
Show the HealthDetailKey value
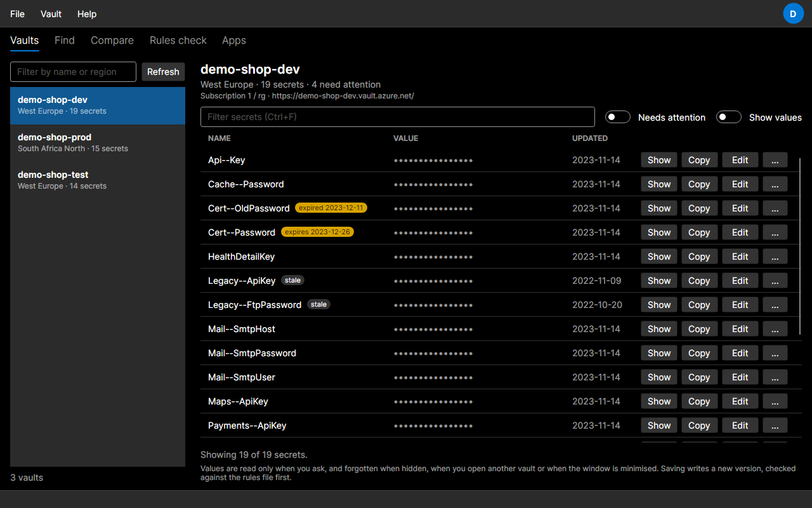click(659, 257)
